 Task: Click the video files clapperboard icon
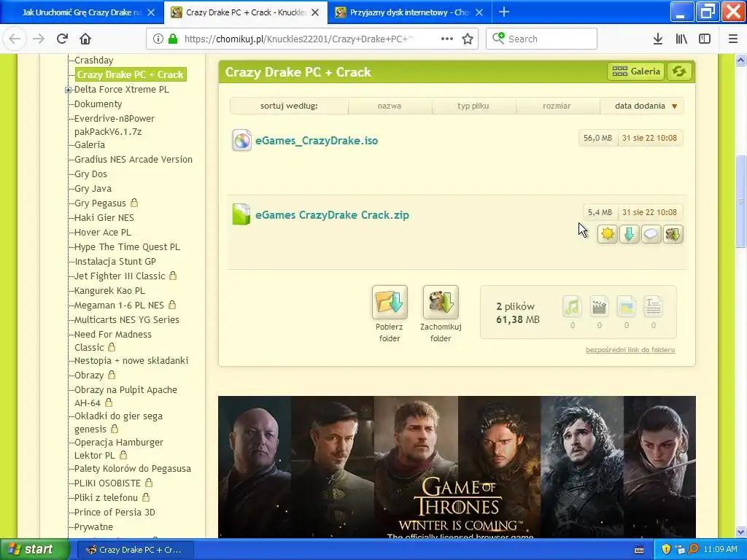[600, 307]
